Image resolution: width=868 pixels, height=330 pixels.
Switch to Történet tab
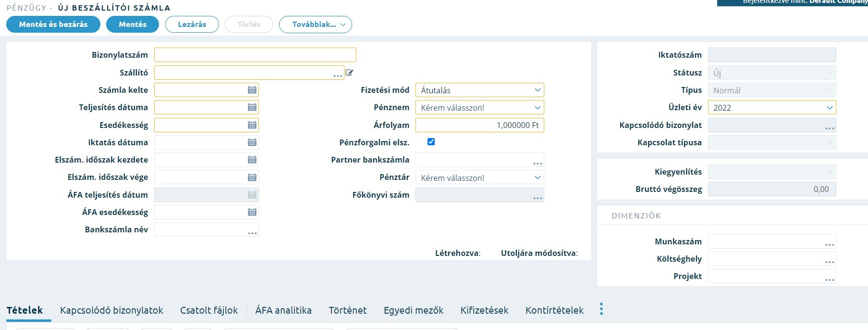pyautogui.click(x=348, y=310)
